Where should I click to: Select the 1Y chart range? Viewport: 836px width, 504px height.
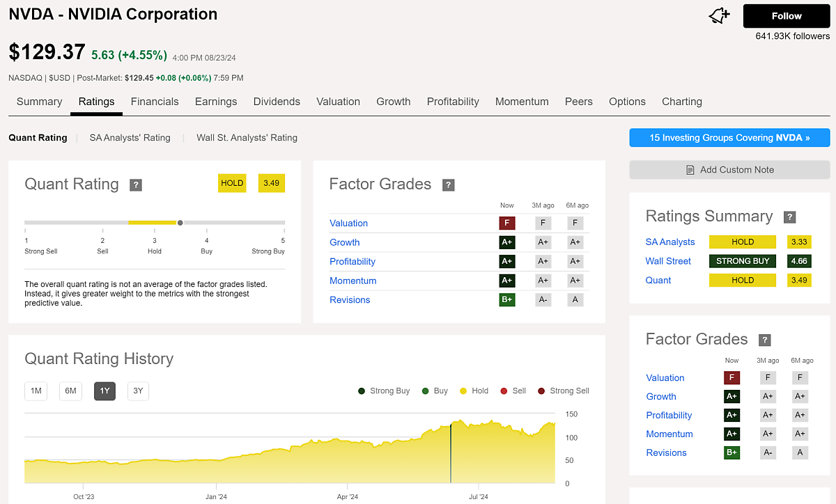coord(104,391)
